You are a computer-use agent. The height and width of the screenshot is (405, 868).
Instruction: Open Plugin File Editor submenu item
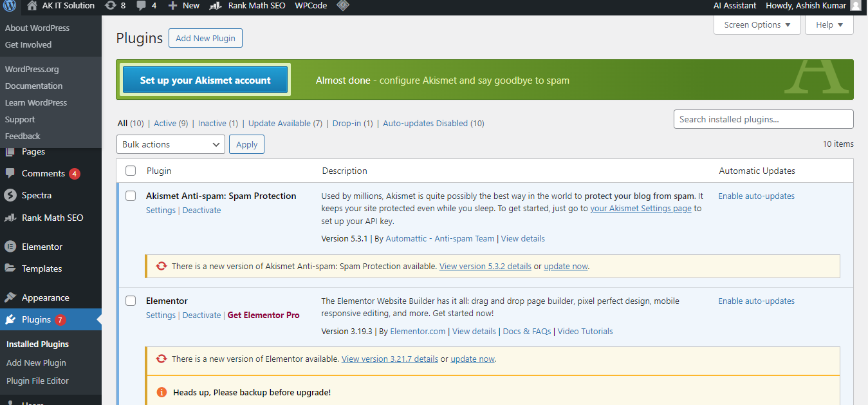point(37,381)
